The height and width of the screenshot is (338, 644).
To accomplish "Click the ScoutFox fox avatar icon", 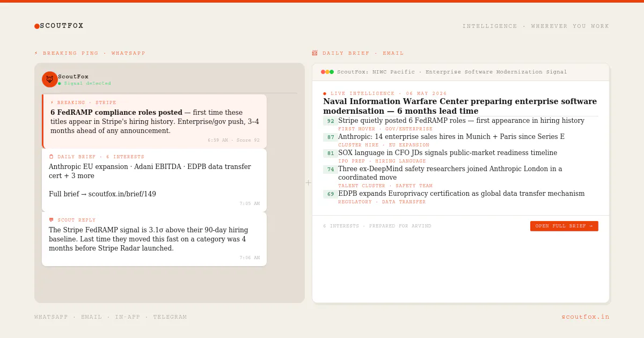I will pos(50,79).
